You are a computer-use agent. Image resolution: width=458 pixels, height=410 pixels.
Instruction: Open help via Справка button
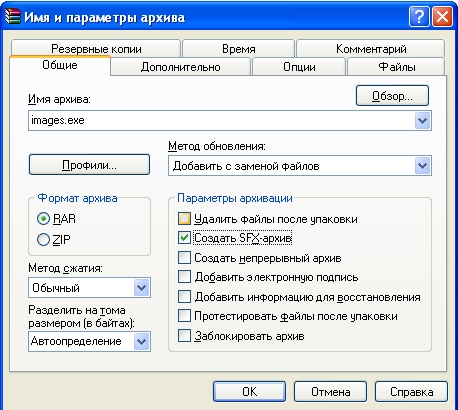(411, 392)
